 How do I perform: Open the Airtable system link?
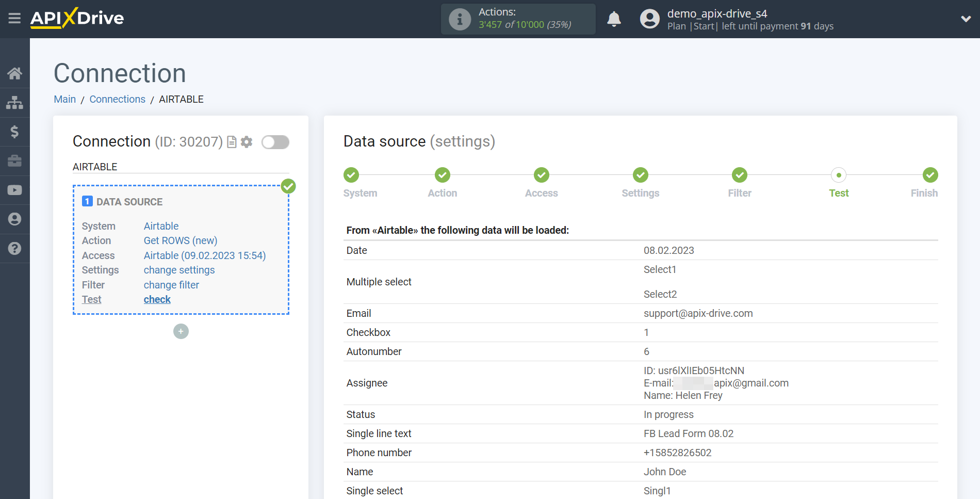coord(161,226)
